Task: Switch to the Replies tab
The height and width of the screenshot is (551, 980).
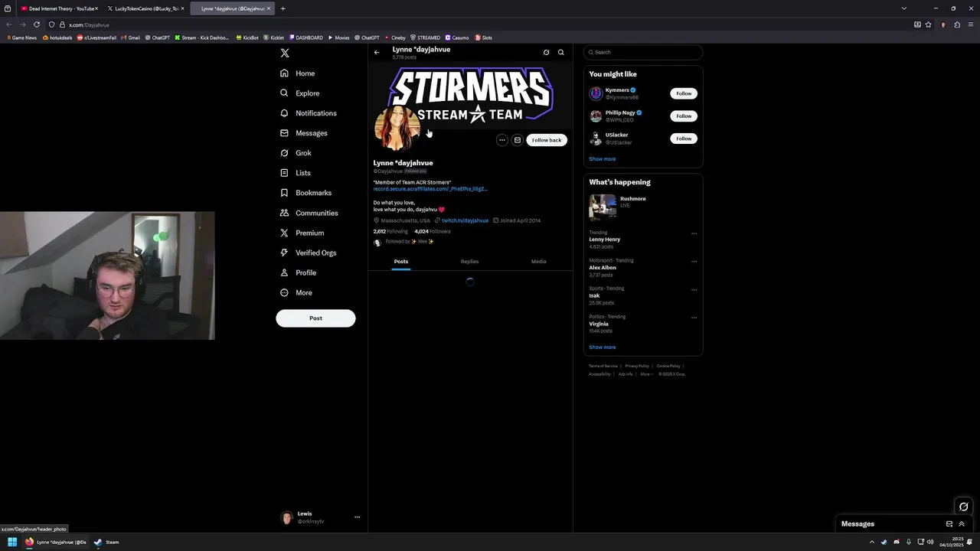Action: [x=469, y=262]
